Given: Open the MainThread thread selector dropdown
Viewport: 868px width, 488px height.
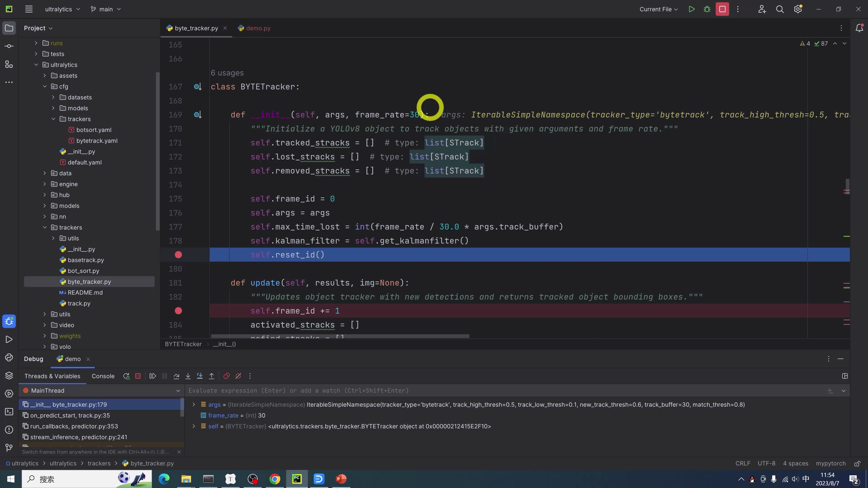Looking at the screenshot, I should point(178,391).
